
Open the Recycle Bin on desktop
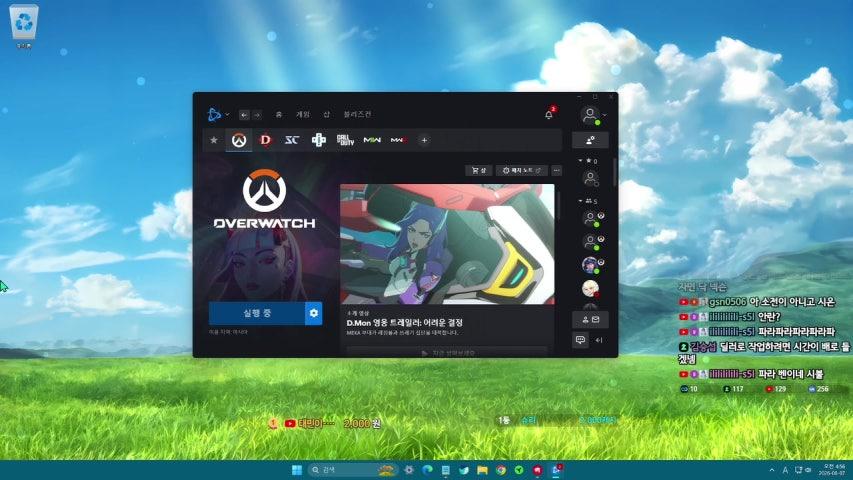(x=24, y=27)
